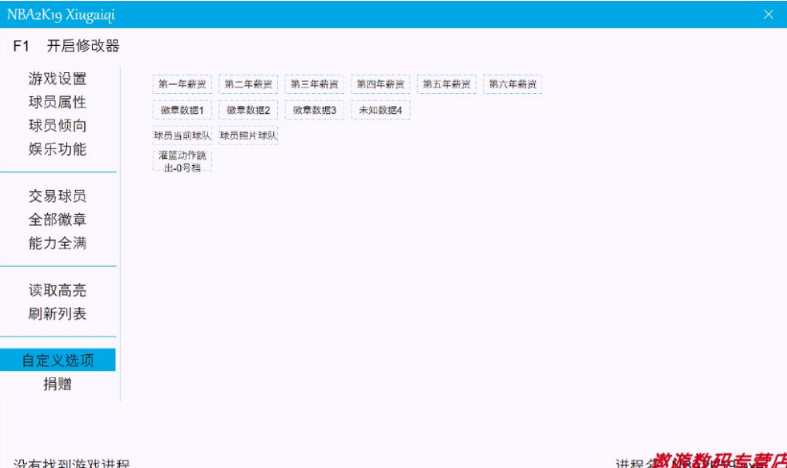Select the 第六年薪资 button

tap(513, 84)
